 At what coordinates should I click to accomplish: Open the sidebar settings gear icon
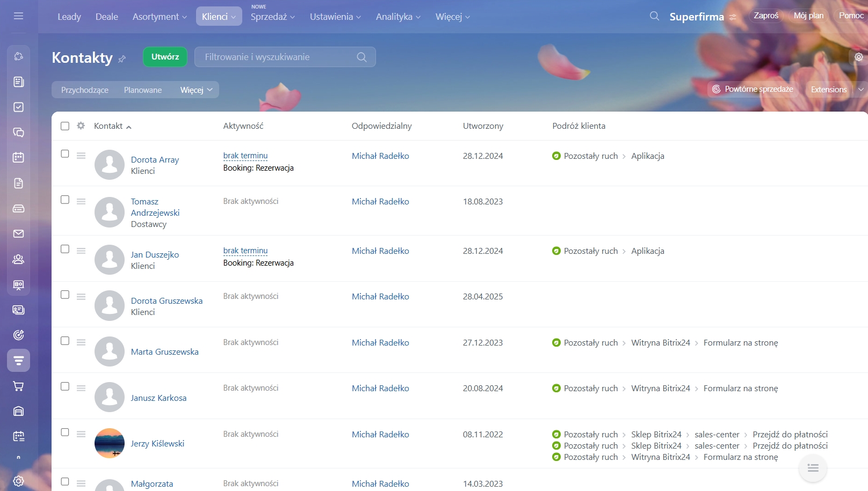(x=18, y=481)
